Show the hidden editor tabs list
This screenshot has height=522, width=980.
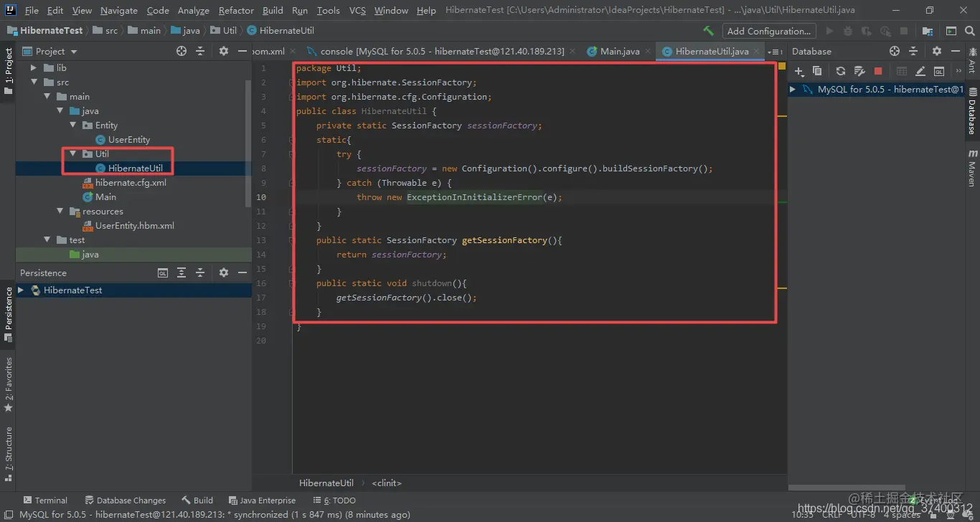click(x=775, y=52)
